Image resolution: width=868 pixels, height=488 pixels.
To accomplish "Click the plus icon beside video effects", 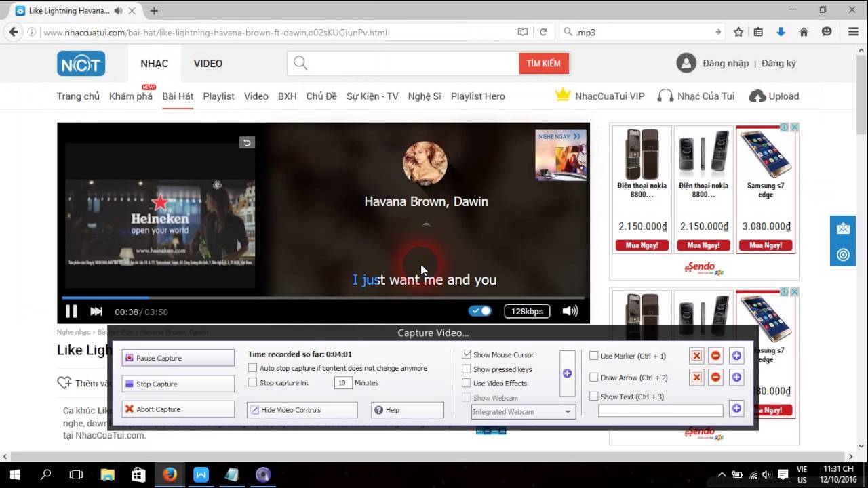I will coord(568,373).
